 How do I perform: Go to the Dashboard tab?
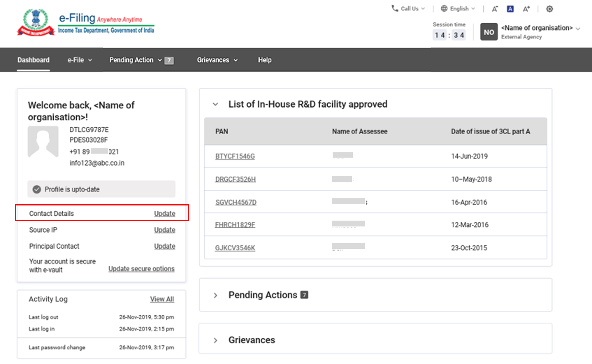click(34, 60)
